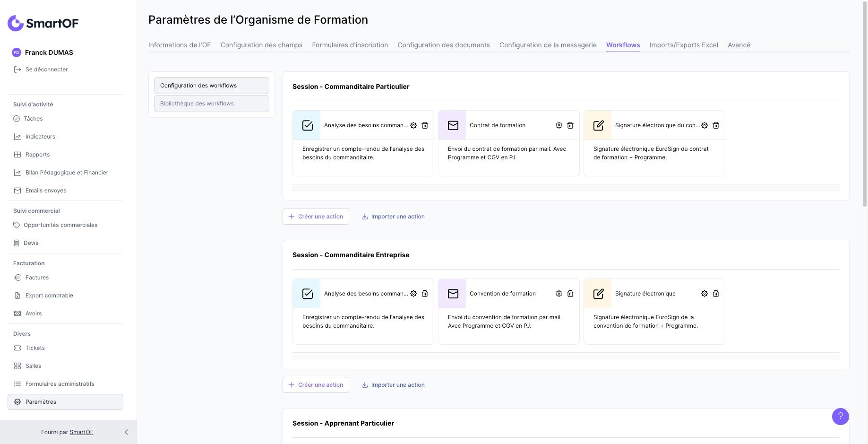Image resolution: width=868 pixels, height=444 pixels.
Task: Click Importer une action under Commanditaire Entreprise
Action: tap(393, 385)
